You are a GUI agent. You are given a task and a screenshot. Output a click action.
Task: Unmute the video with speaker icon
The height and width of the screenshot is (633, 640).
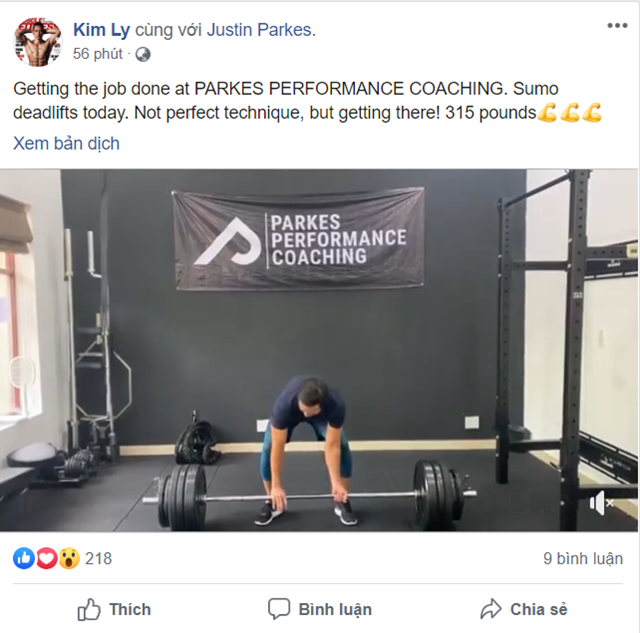click(x=601, y=503)
